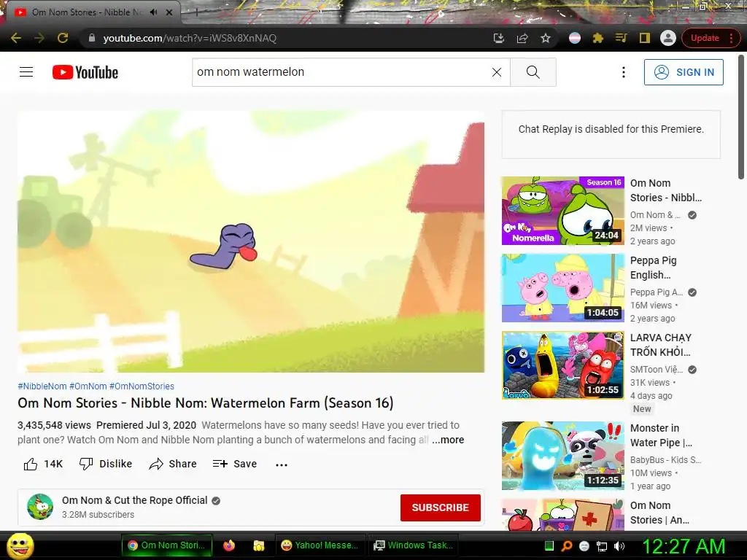Open the network tray icon
747x560 pixels.
pos(602,546)
